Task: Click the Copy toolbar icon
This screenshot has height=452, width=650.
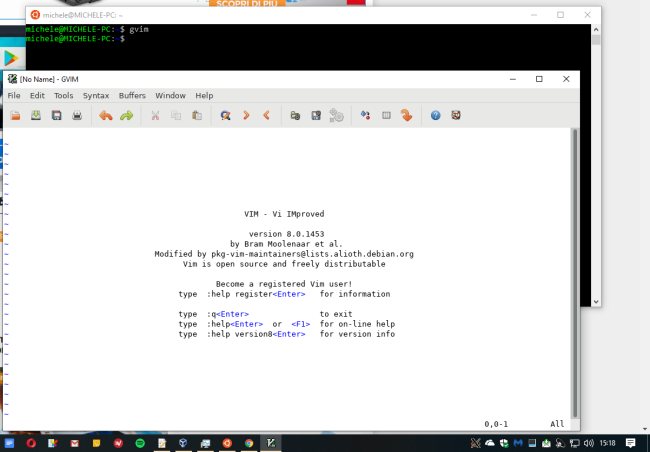Action: (176, 115)
